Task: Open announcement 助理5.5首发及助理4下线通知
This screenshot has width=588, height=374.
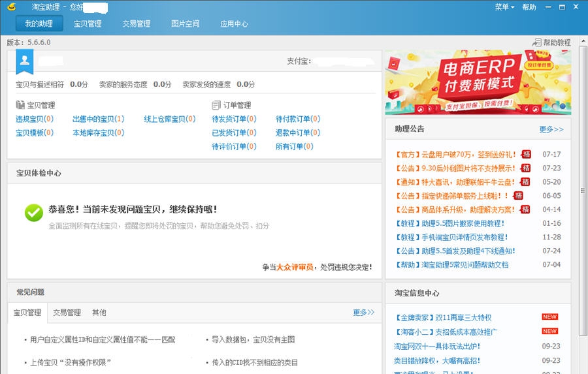Action: click(455, 251)
